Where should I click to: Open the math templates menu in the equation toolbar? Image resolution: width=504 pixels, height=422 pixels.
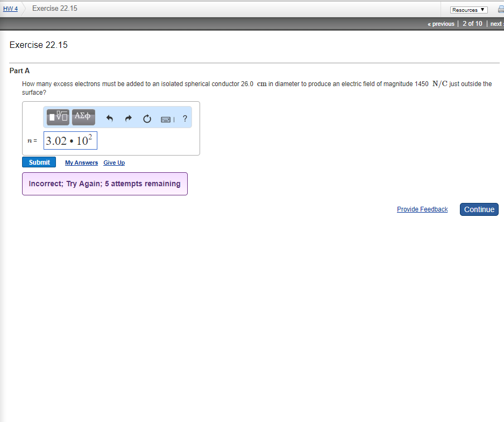point(57,117)
